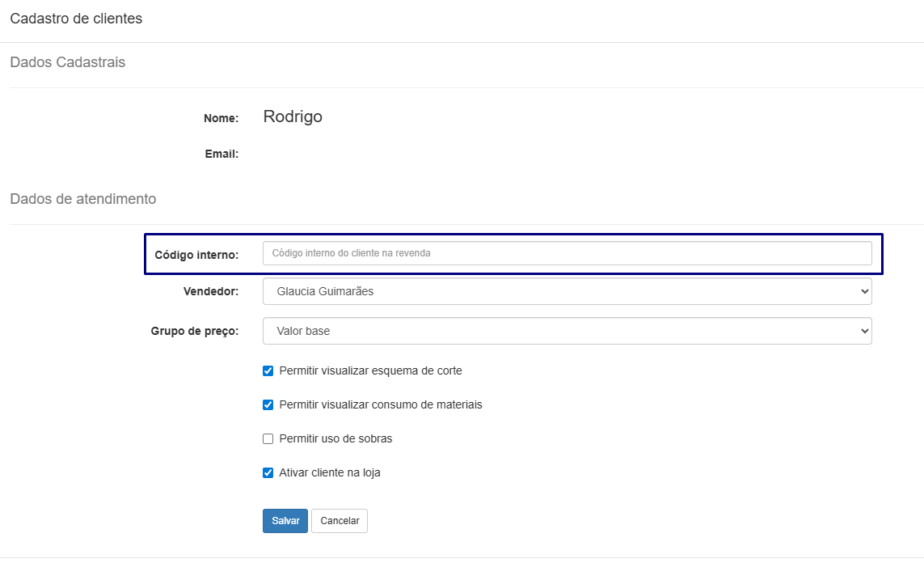The width and height of the screenshot is (924, 563).
Task: Click the chevron arrow of Vendedor select
Action: tap(864, 291)
